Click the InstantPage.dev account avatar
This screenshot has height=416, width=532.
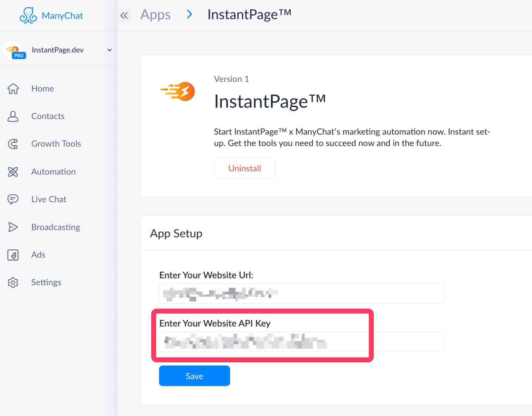click(x=13, y=50)
